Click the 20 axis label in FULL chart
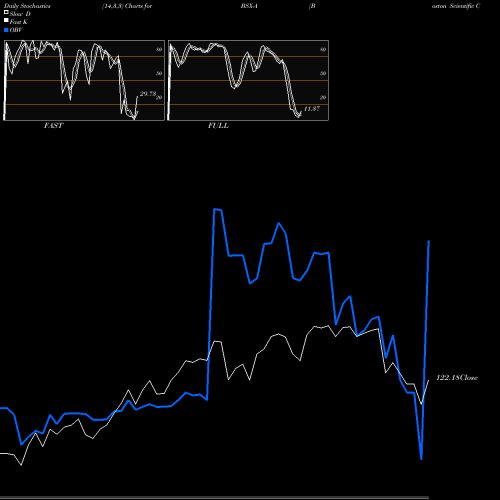Screen dimensions: 500x500 pyautogui.click(x=323, y=98)
